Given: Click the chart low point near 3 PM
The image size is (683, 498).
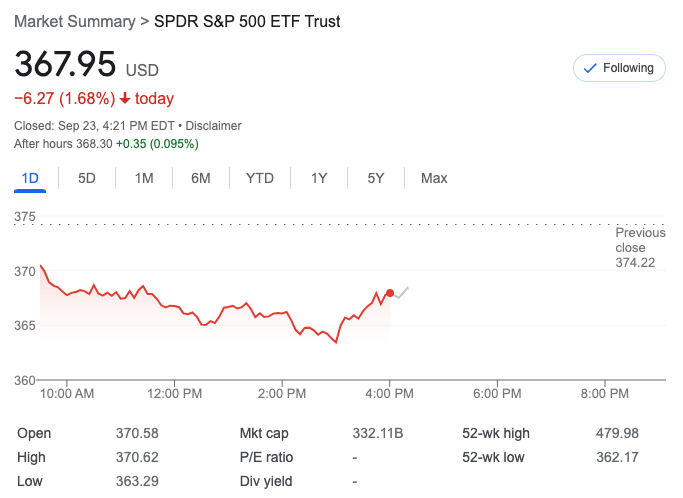Looking at the screenshot, I should pyautogui.click(x=336, y=342).
